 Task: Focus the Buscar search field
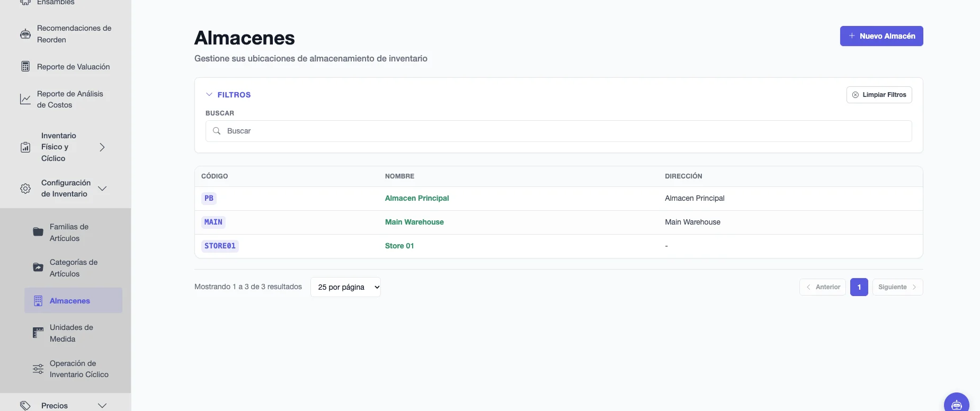(558, 131)
